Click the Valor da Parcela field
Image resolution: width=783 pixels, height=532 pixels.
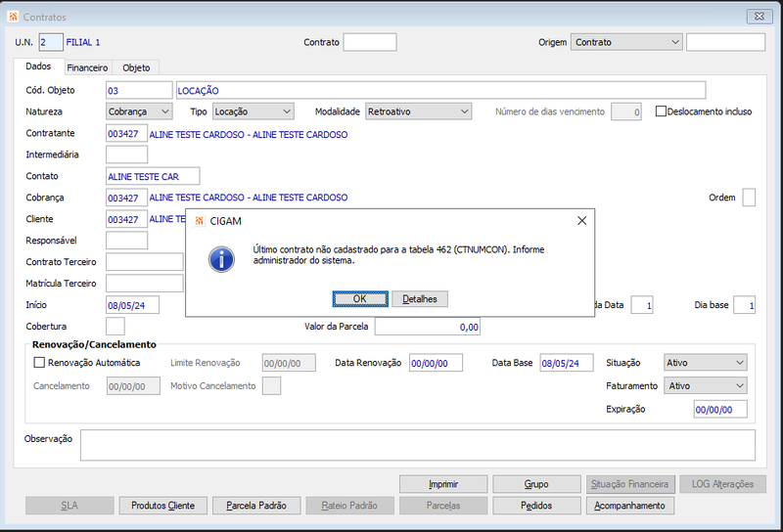[x=428, y=327]
